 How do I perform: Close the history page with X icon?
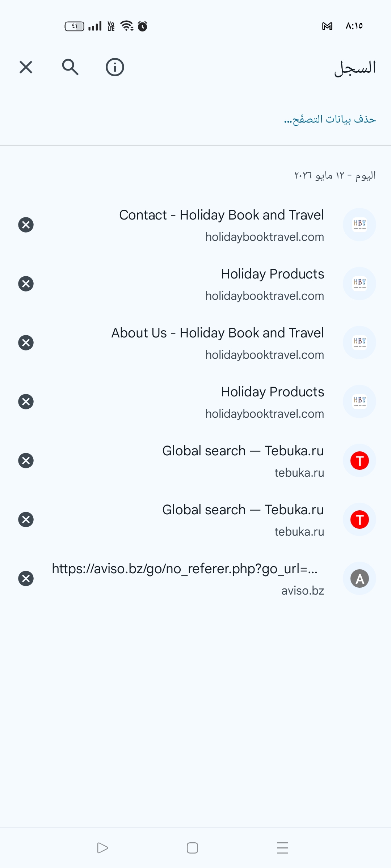(x=26, y=67)
